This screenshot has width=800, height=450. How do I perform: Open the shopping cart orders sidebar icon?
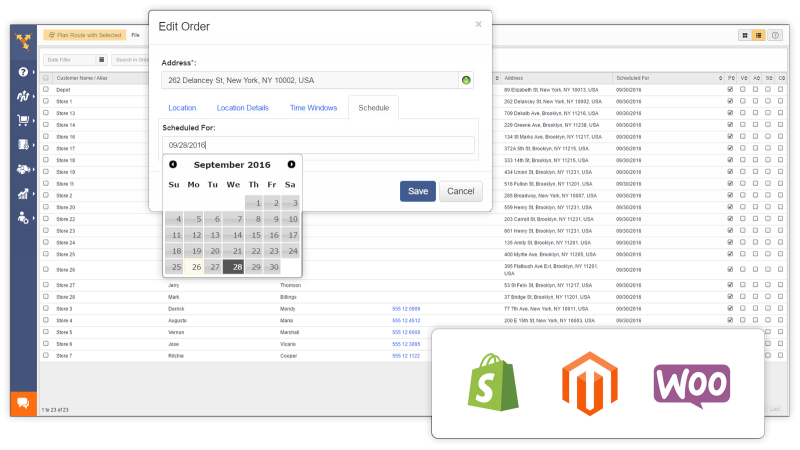tap(23, 120)
